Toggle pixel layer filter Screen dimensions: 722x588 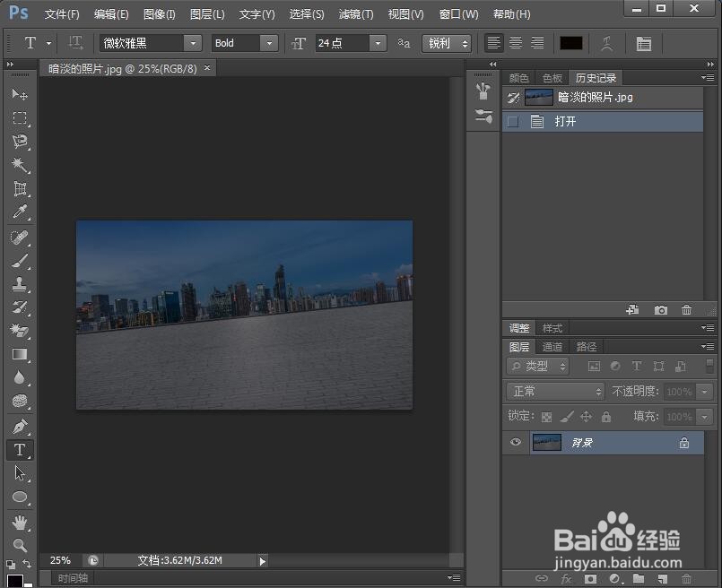594,367
